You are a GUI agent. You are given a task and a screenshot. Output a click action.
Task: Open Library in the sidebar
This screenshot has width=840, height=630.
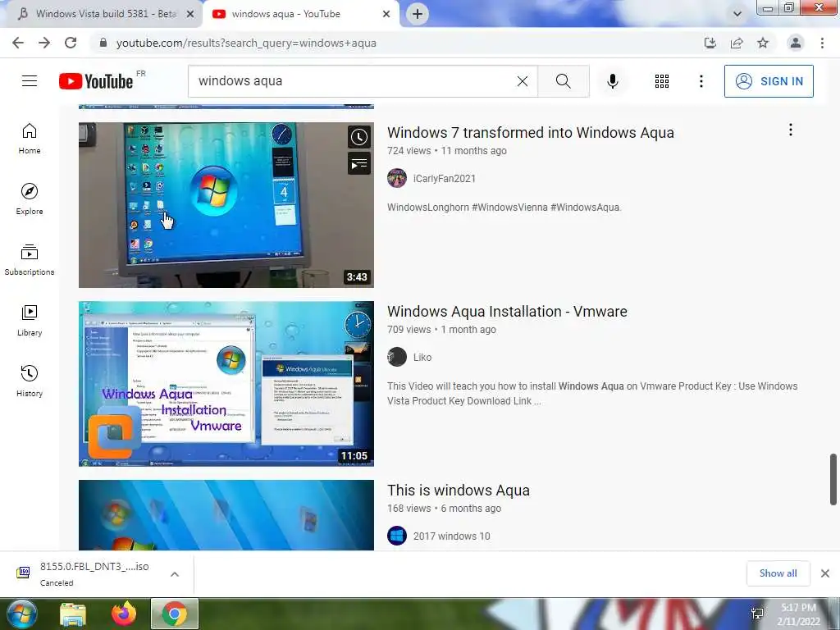click(x=30, y=321)
